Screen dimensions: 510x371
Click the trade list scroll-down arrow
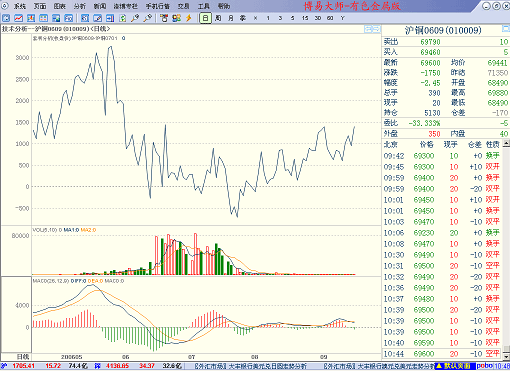(506, 356)
